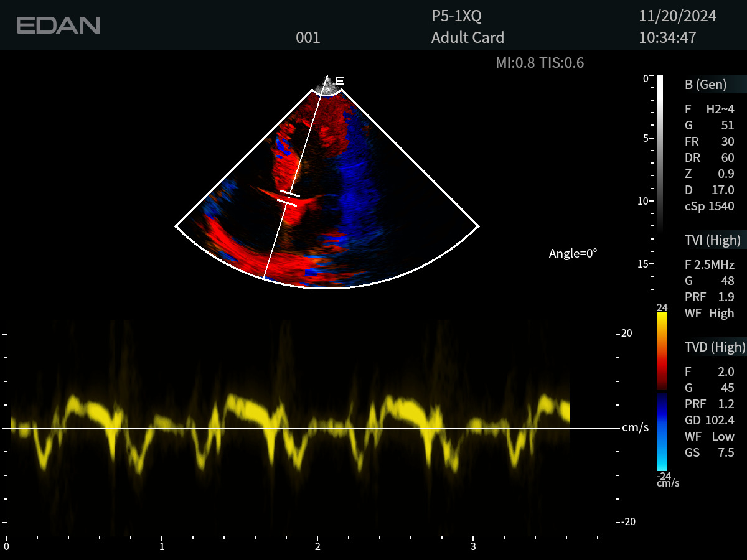The image size is (747, 560).
Task: Click the TVD PRF 1.2 parameter
Action: [x=726, y=404]
